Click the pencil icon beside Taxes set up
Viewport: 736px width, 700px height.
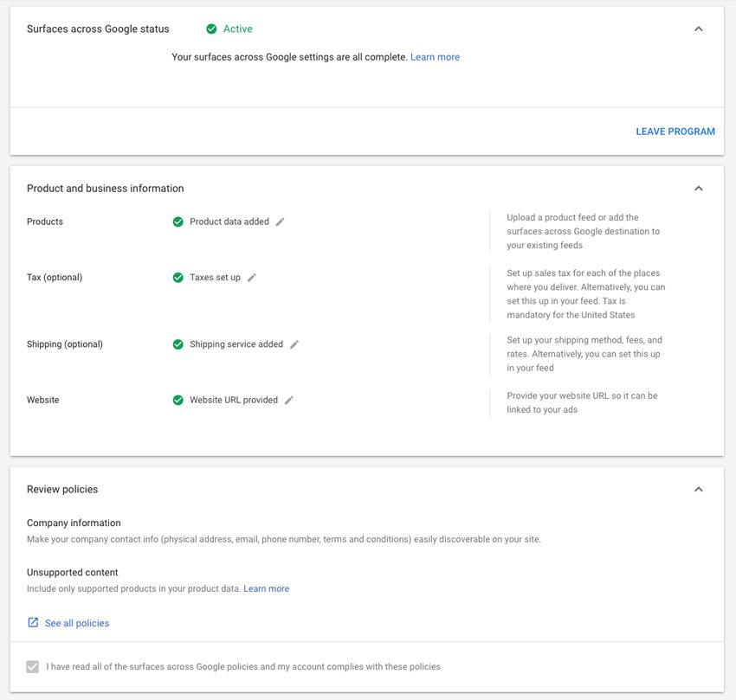252,278
